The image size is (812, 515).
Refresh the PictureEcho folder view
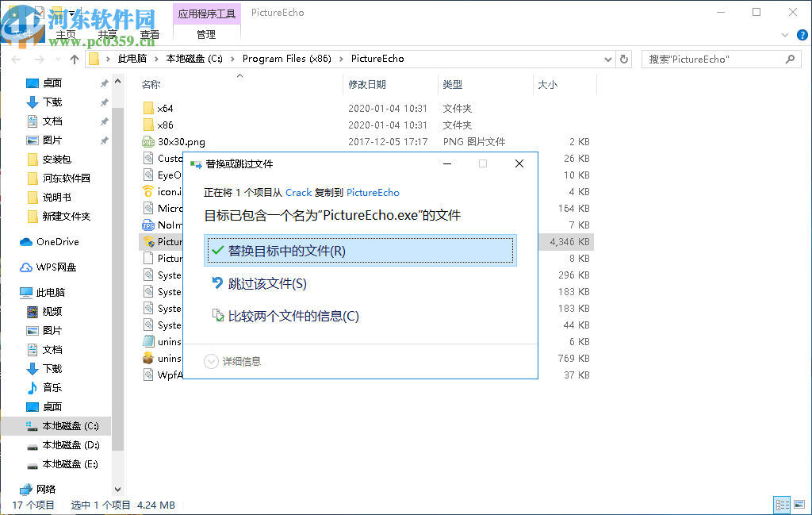click(x=626, y=58)
